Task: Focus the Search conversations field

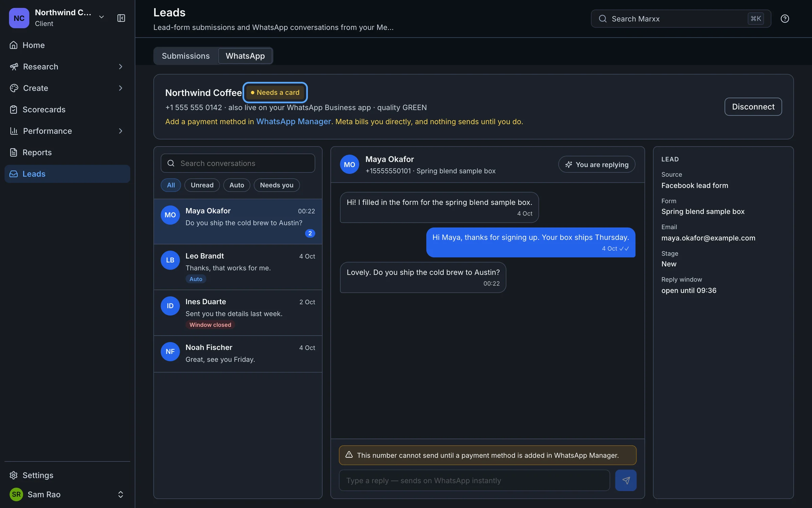Action: coord(238,164)
